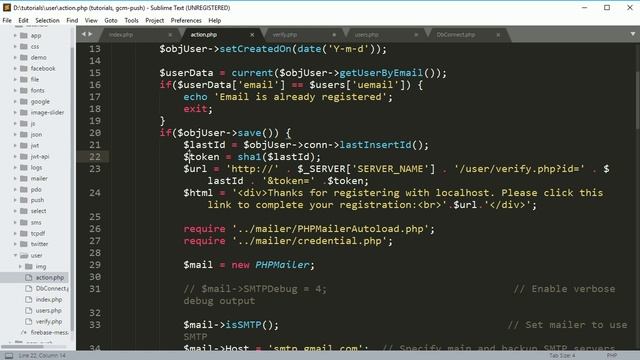Close the DbConnect.php tab
Viewport: 640px width, 360px height.
click(x=498, y=35)
